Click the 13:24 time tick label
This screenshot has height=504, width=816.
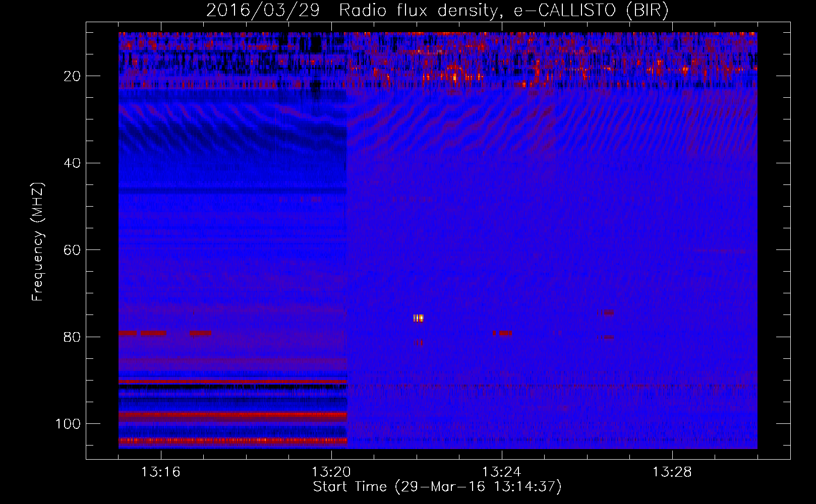(x=502, y=472)
